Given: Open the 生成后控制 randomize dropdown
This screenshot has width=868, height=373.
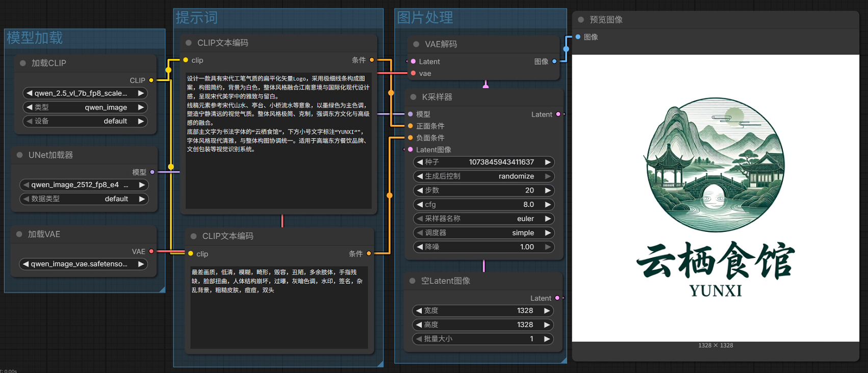Looking at the screenshot, I should (483, 176).
